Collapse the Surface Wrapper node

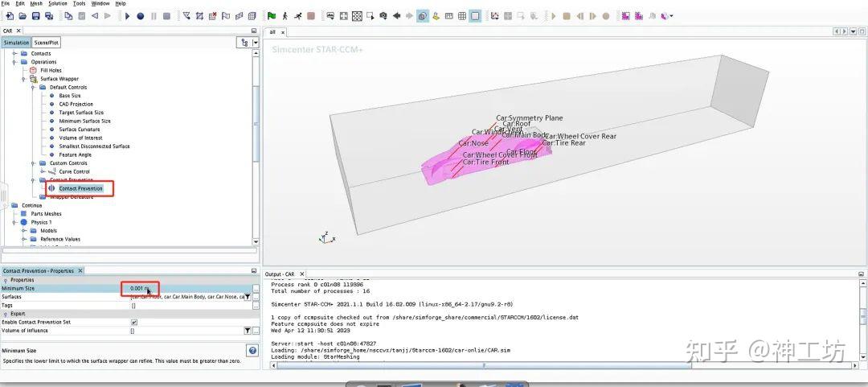(24, 79)
